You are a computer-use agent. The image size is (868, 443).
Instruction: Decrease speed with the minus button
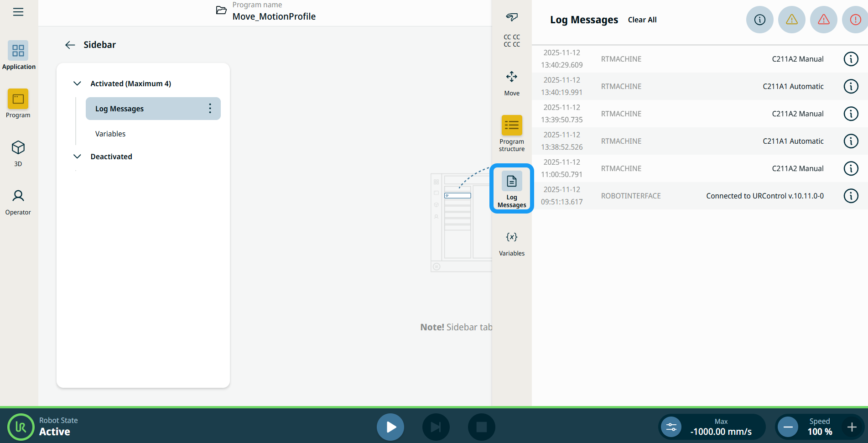click(x=788, y=427)
